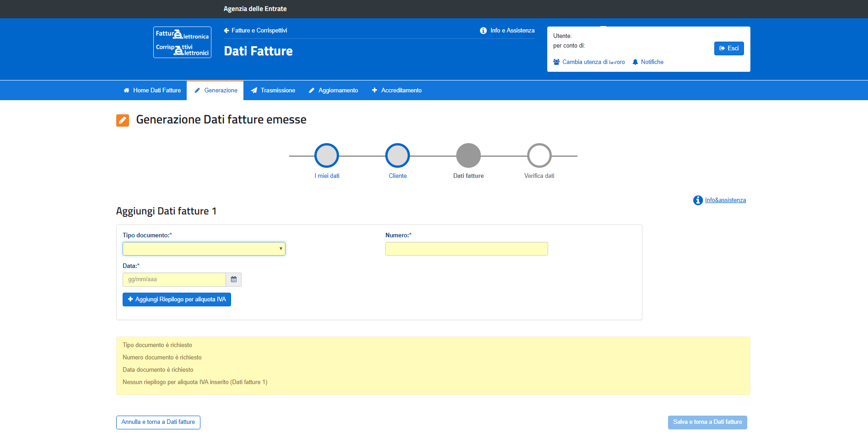Click the calendar icon next to Data field
The height and width of the screenshot is (444, 868).
[x=233, y=279]
